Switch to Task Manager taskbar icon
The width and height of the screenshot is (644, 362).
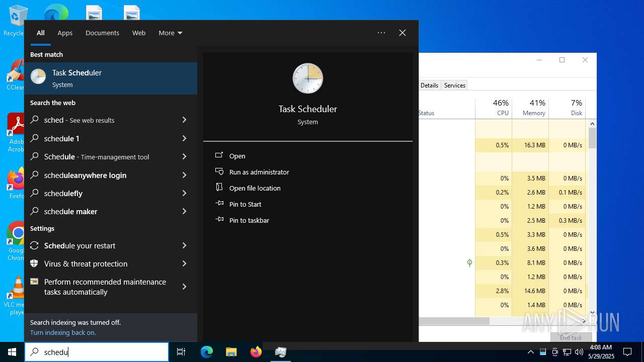pos(280,352)
